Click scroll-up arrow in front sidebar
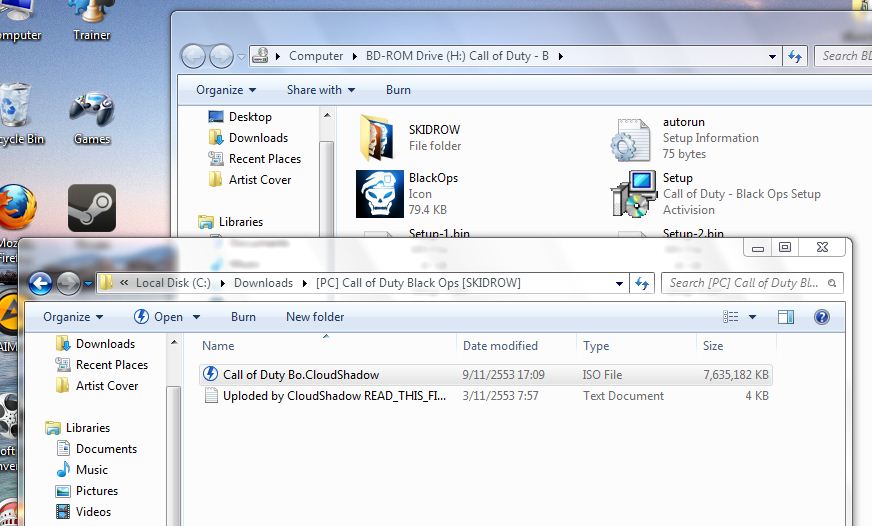The width and height of the screenshot is (872, 526). 174,343
